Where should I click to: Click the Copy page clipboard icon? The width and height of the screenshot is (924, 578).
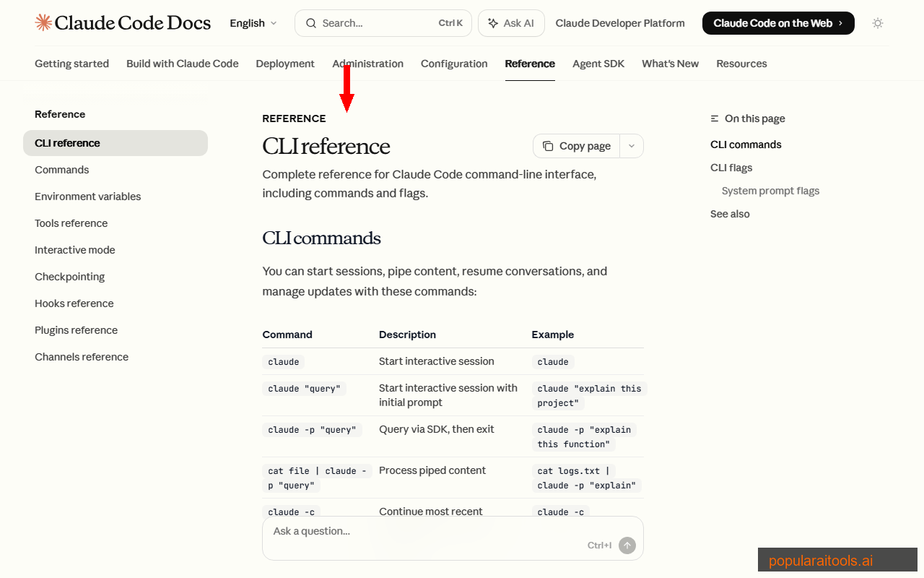(547, 146)
